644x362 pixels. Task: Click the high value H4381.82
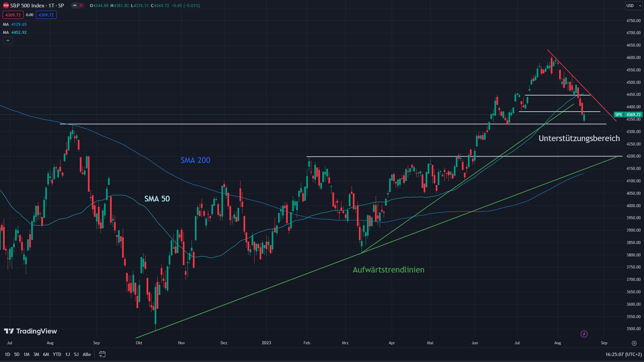[x=119, y=6]
